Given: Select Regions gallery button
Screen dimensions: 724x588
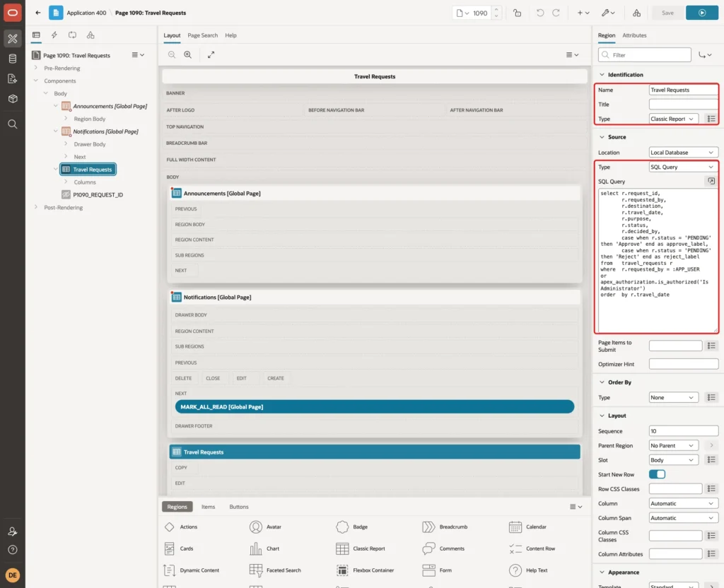Looking at the screenshot, I should (177, 507).
